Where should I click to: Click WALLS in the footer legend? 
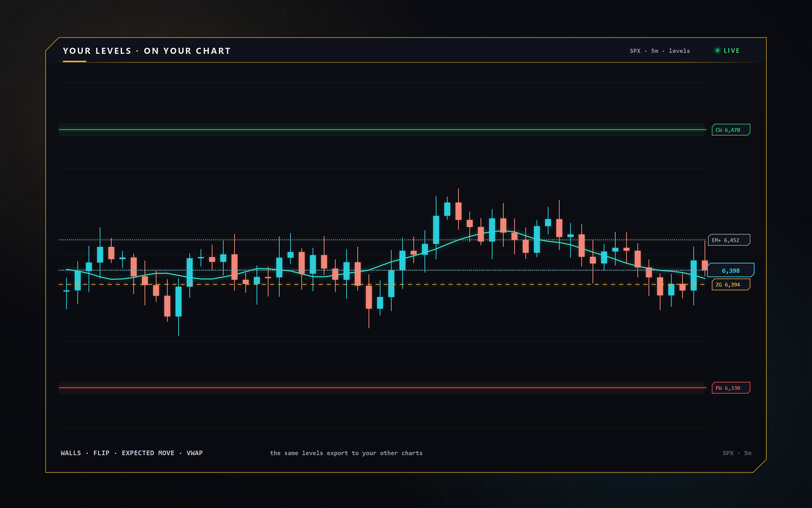(71, 453)
